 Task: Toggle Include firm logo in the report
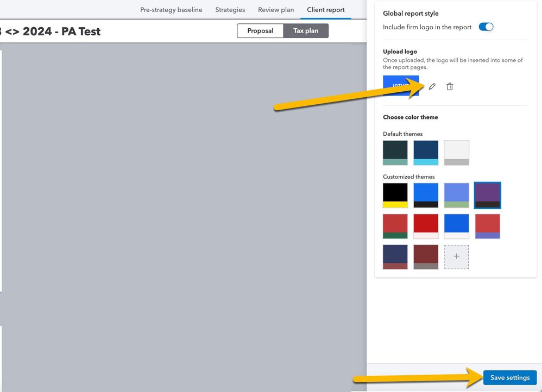[x=486, y=27]
